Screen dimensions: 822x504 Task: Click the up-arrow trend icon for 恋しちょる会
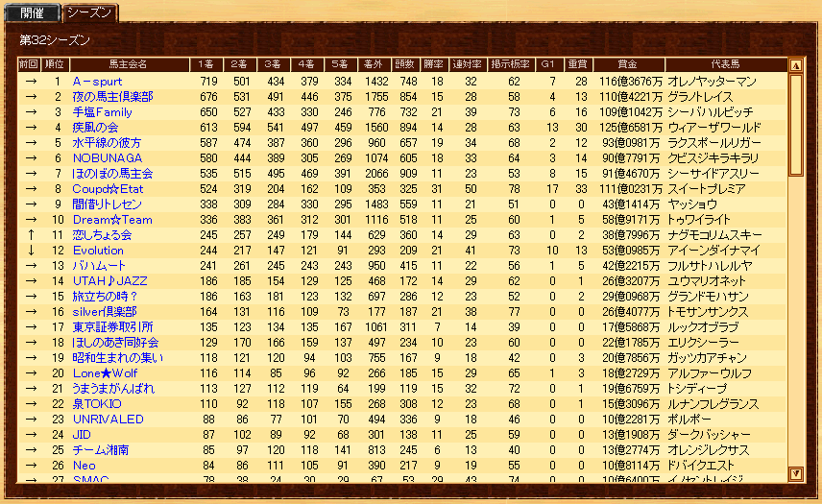[x=30, y=235]
